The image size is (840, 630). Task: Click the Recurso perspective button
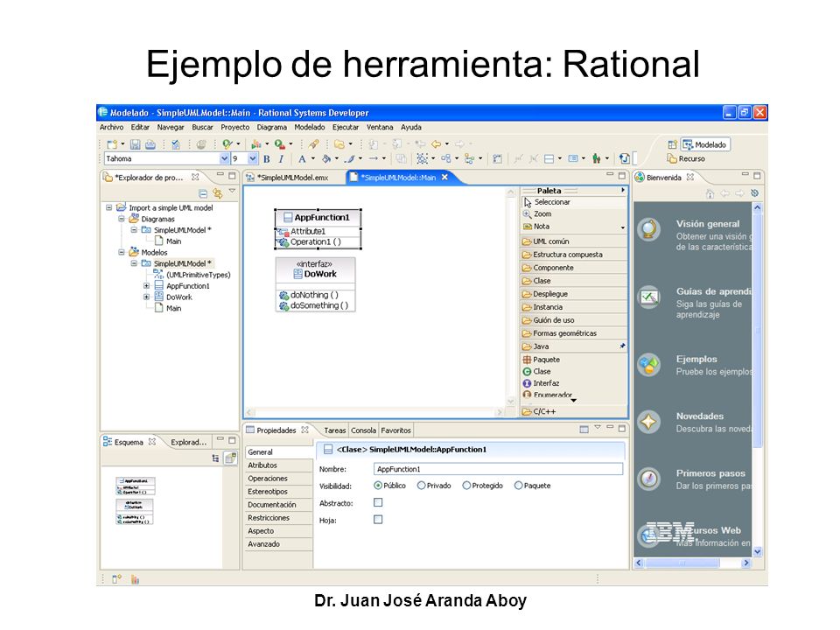tap(686, 158)
